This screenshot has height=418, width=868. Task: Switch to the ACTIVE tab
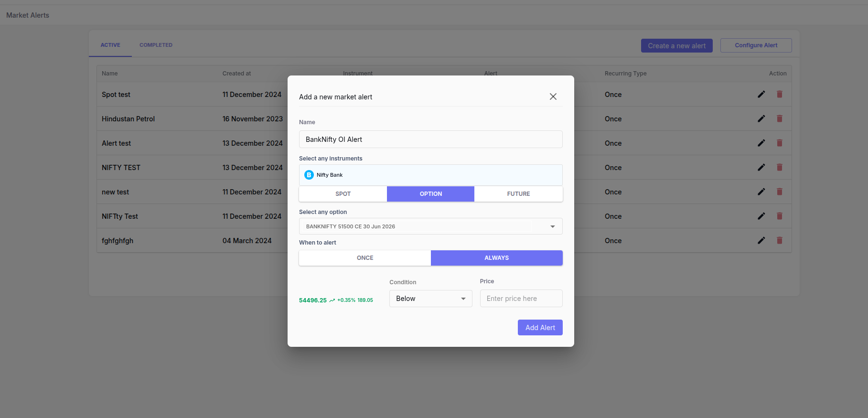coord(110,45)
